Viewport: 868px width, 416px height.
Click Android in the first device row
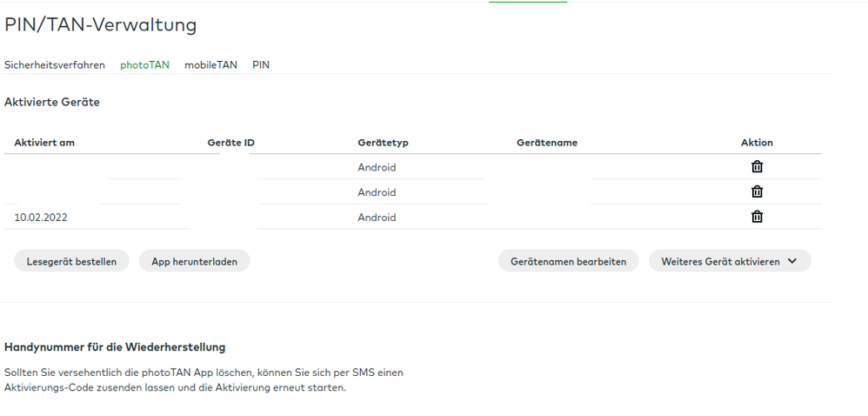click(x=377, y=168)
